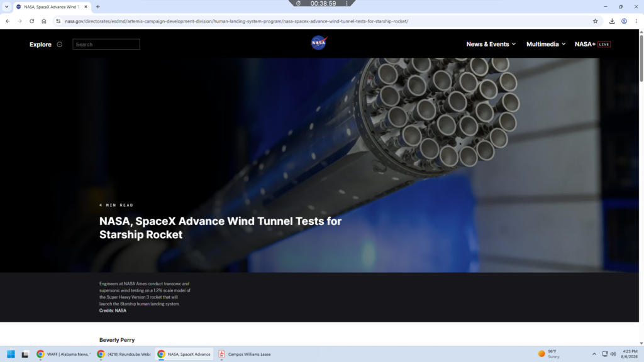
Task: Open the clock and date panel
Action: coord(629,354)
